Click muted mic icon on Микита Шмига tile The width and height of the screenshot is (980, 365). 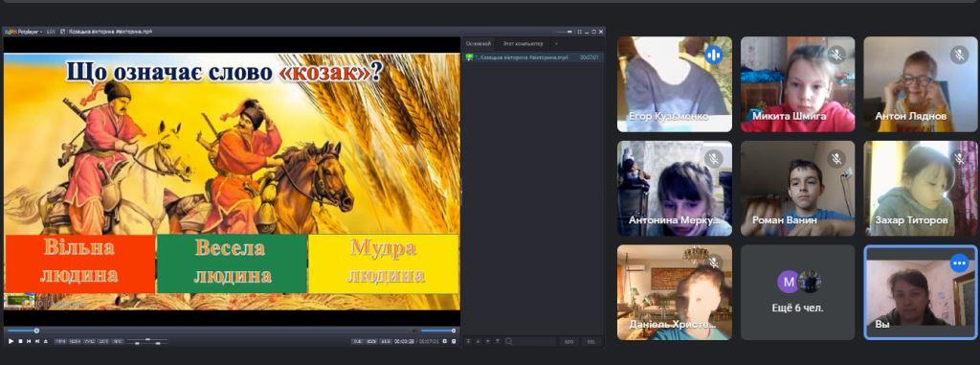pos(836,55)
